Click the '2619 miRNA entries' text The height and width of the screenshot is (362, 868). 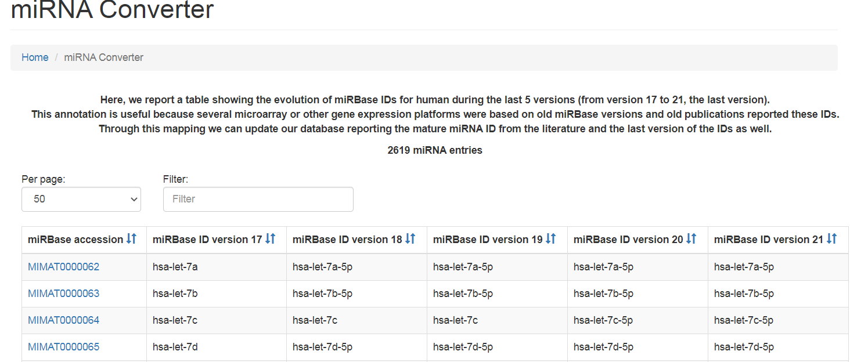tap(435, 150)
